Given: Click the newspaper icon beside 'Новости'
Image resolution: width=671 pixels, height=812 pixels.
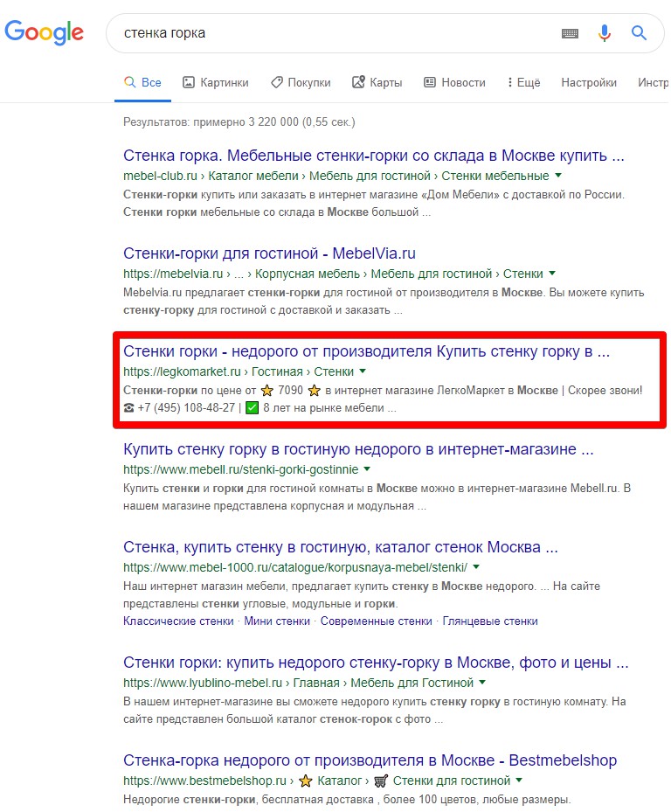Looking at the screenshot, I should (430, 82).
